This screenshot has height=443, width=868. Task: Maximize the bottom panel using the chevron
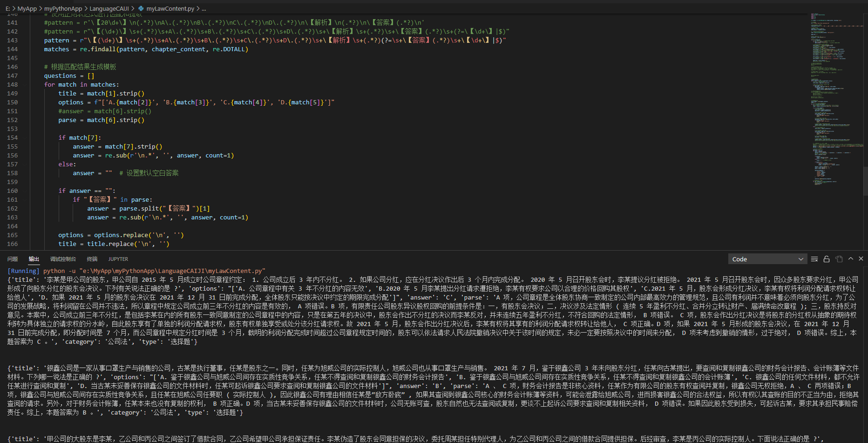point(851,259)
